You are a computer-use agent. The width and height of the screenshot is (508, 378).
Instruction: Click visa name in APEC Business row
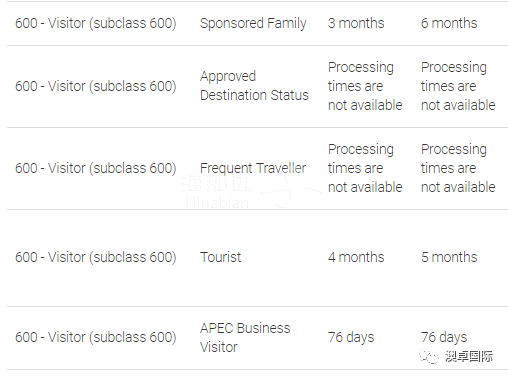96,337
